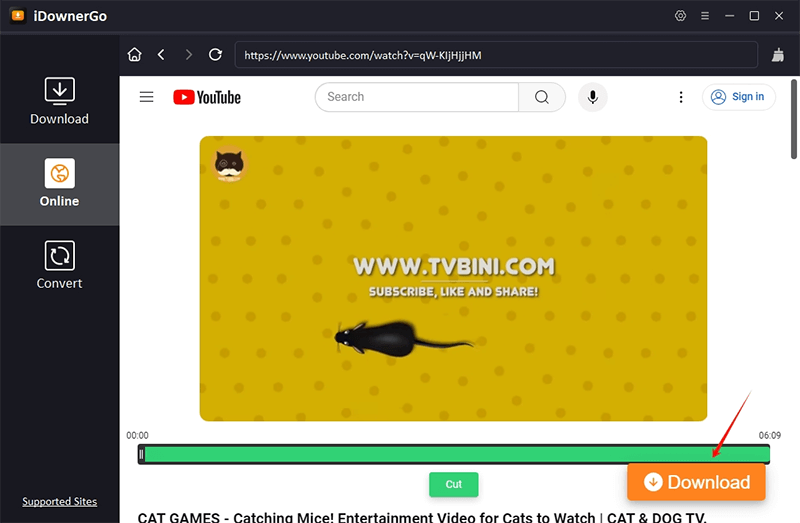Viewport: 800px width, 523px height.
Task: Click the CAT GAMES video title
Action: click(422, 517)
